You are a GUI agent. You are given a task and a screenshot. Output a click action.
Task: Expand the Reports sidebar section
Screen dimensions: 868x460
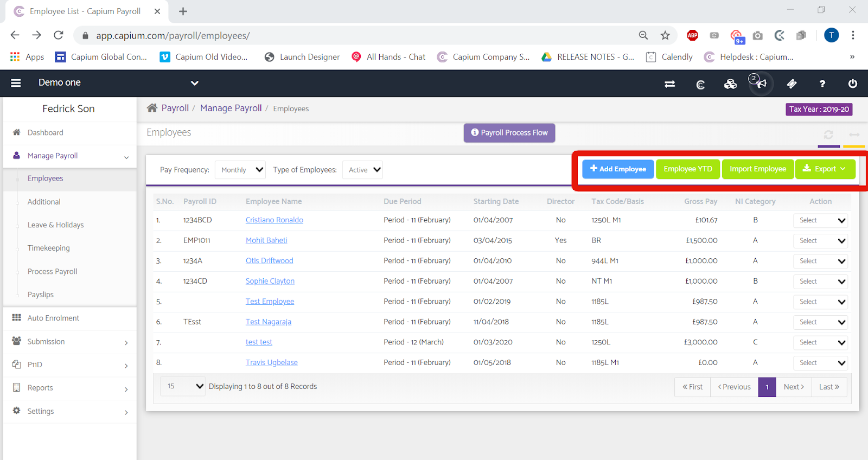(69, 388)
